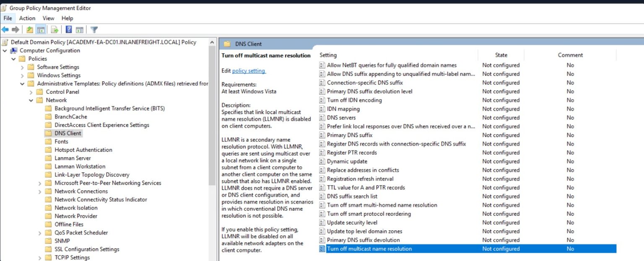Expand the Control Panel tree node
The image size is (644, 261).
[31, 92]
